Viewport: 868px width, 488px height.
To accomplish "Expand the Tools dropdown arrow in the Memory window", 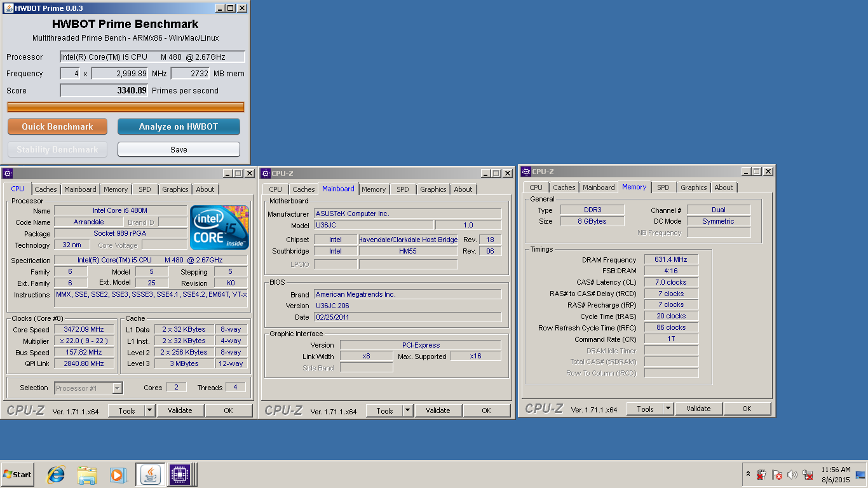I will click(x=668, y=409).
